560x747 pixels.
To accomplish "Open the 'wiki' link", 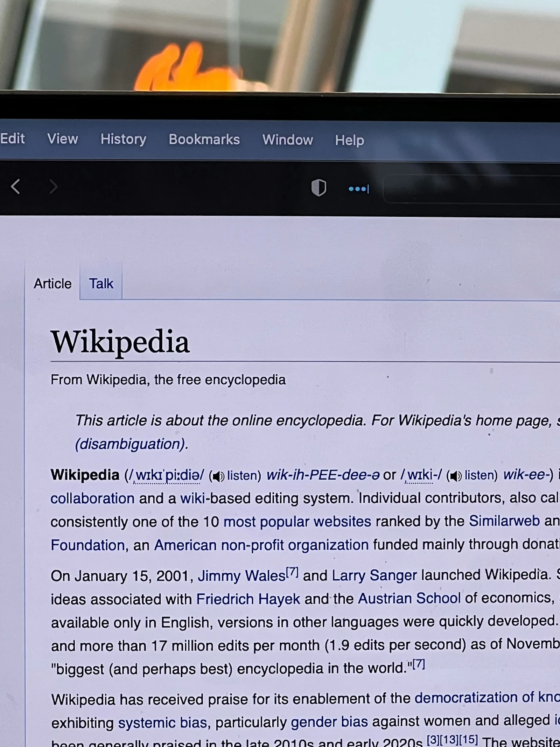I will pos(192,498).
